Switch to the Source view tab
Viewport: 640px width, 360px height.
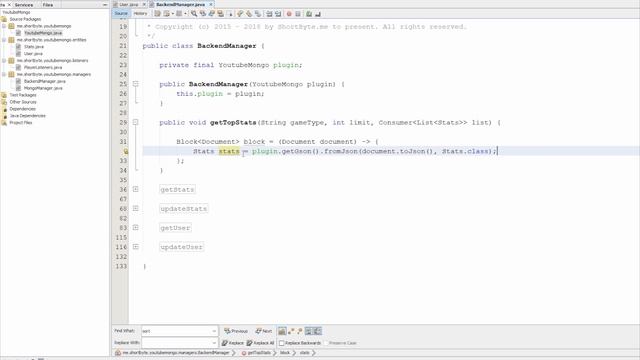(121, 13)
